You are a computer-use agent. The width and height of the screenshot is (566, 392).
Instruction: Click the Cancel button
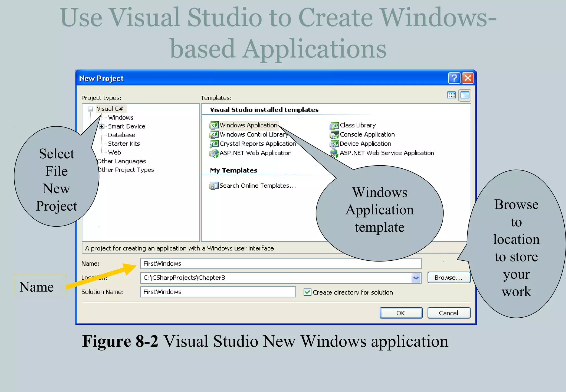click(449, 313)
